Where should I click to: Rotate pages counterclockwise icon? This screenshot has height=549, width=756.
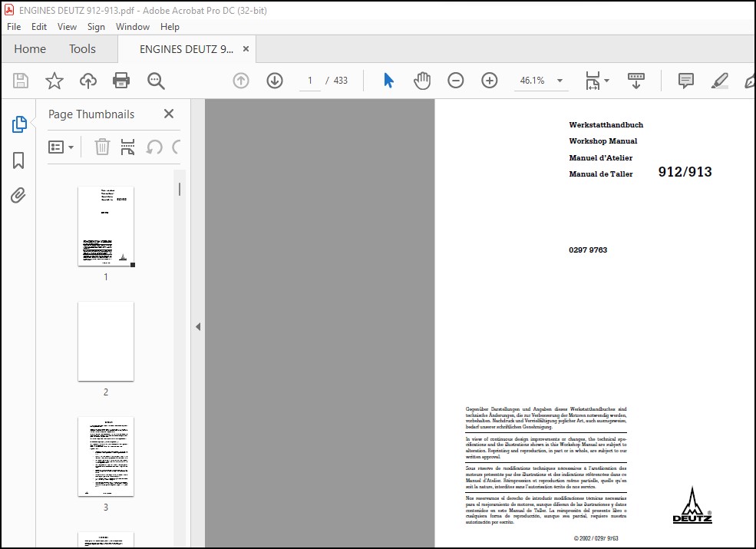154,147
